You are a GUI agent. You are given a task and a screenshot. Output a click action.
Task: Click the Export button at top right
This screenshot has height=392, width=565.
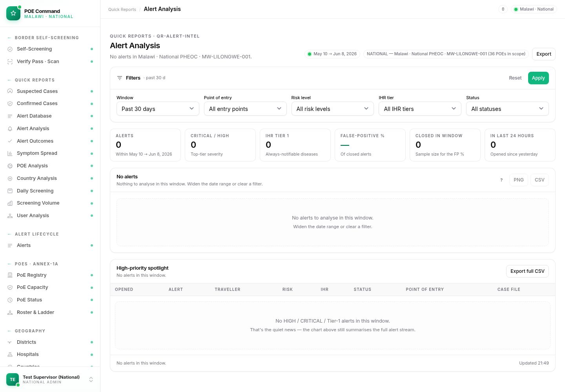click(x=544, y=54)
